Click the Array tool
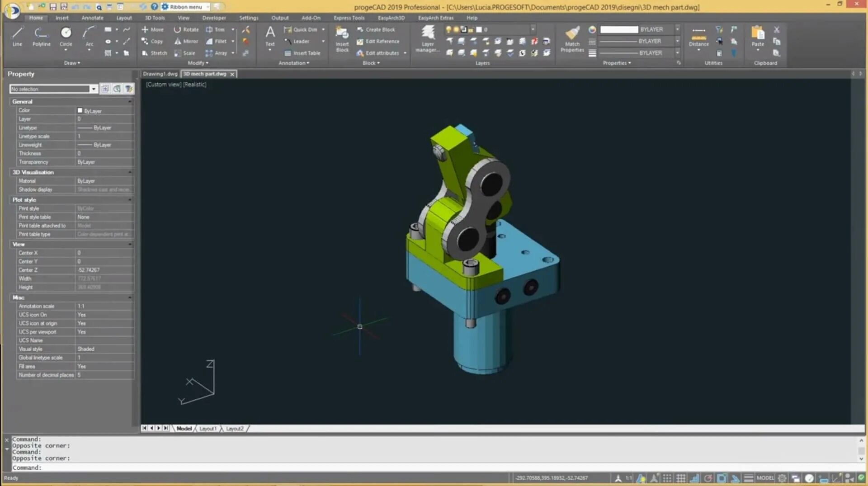 pyautogui.click(x=216, y=53)
